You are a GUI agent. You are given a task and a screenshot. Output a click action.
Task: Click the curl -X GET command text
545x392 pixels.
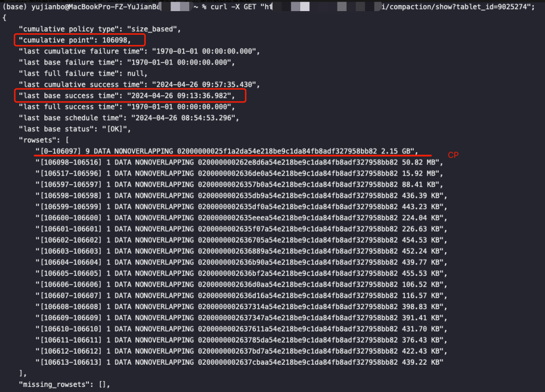(x=233, y=7)
